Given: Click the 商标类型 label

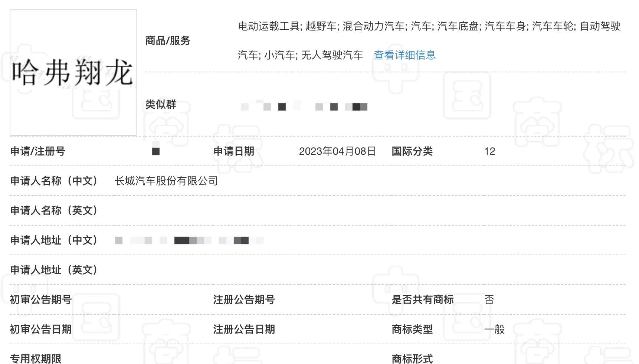Looking at the screenshot, I should [412, 329].
